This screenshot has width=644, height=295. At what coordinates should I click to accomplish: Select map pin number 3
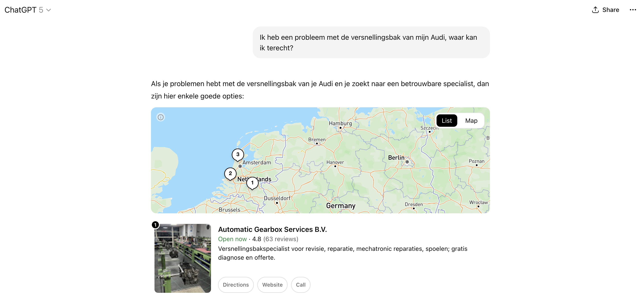point(238,155)
